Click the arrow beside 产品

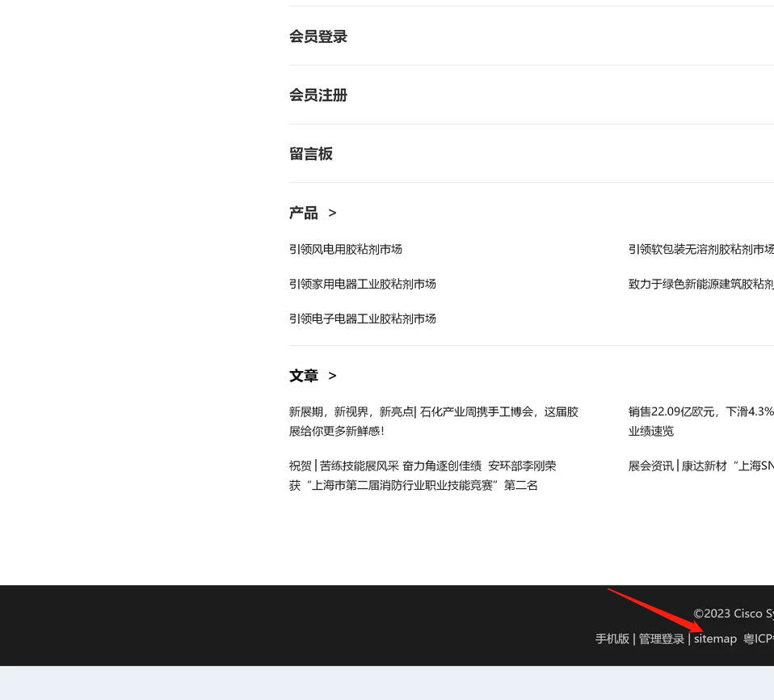pyautogui.click(x=332, y=213)
